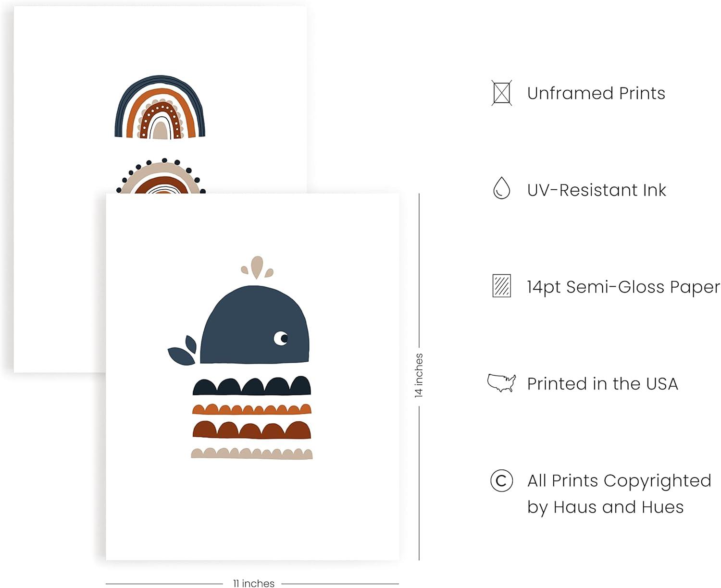Select the UV-Resistant Ink label
Screen dimensions: 721x588
[597, 190]
